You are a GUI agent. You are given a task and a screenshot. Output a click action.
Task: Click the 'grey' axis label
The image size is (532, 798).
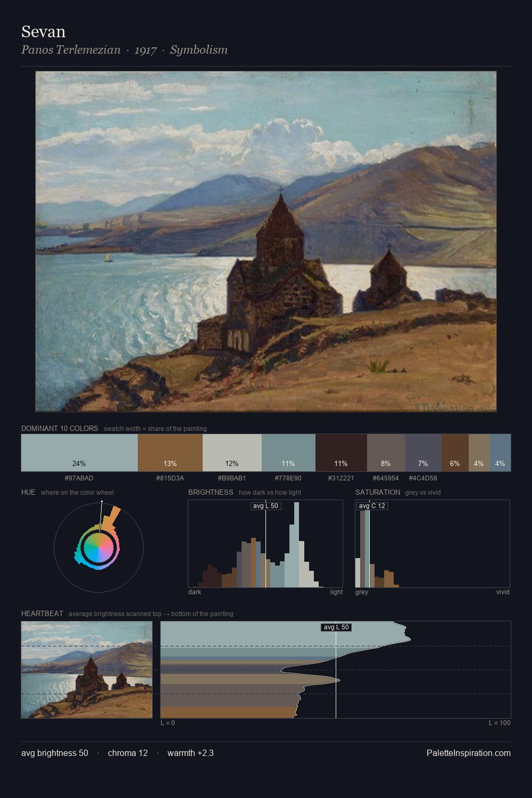click(362, 592)
